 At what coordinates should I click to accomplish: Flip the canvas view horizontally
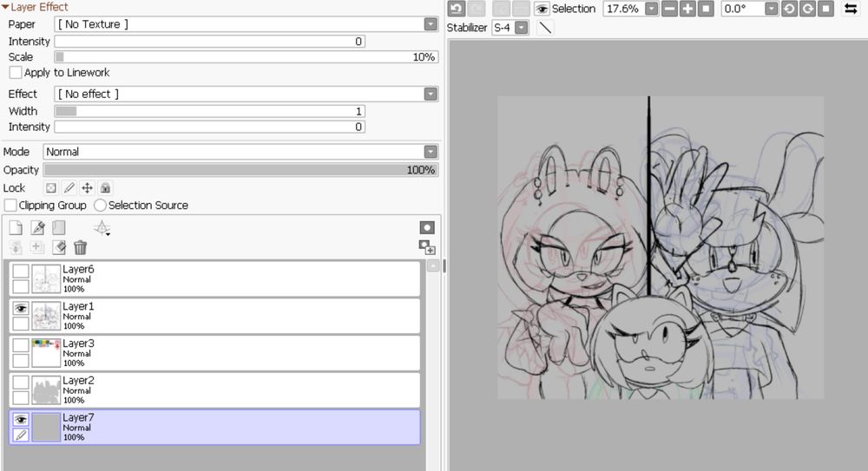click(851, 9)
